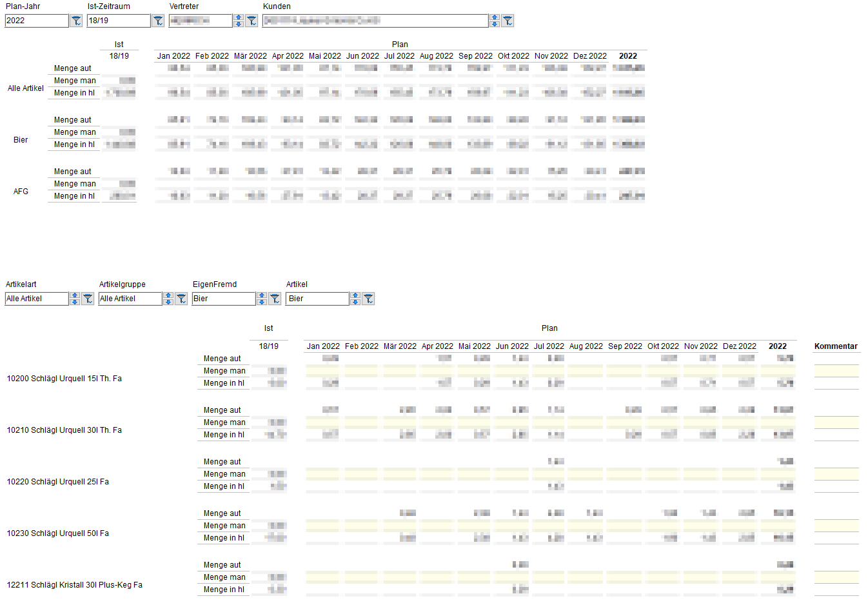Image resolution: width=868 pixels, height=605 pixels.
Task: Click the Ist-Zeitraum filter funnel icon
Action: (158, 21)
